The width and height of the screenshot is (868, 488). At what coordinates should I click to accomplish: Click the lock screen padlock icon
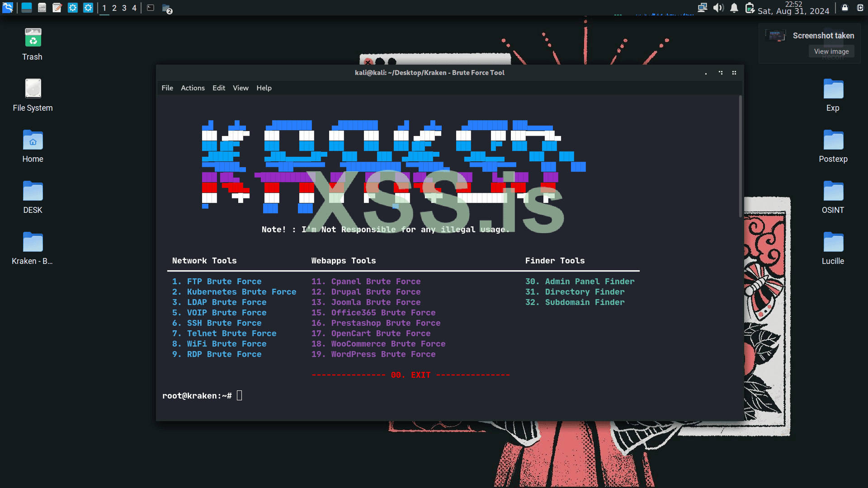click(x=844, y=8)
